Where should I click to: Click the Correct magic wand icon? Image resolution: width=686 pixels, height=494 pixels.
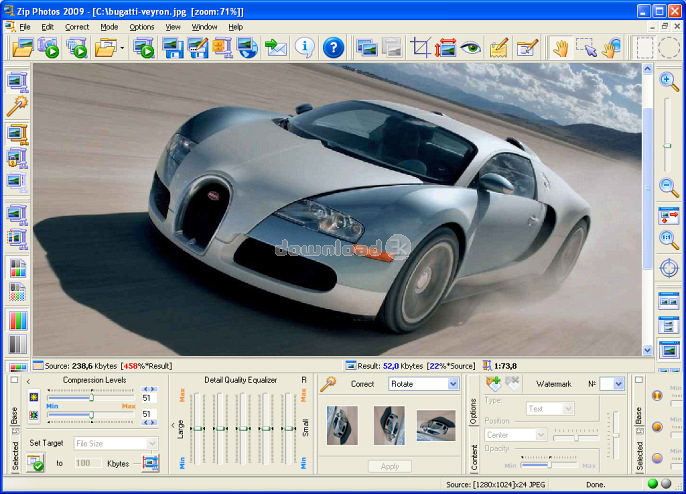(x=328, y=384)
